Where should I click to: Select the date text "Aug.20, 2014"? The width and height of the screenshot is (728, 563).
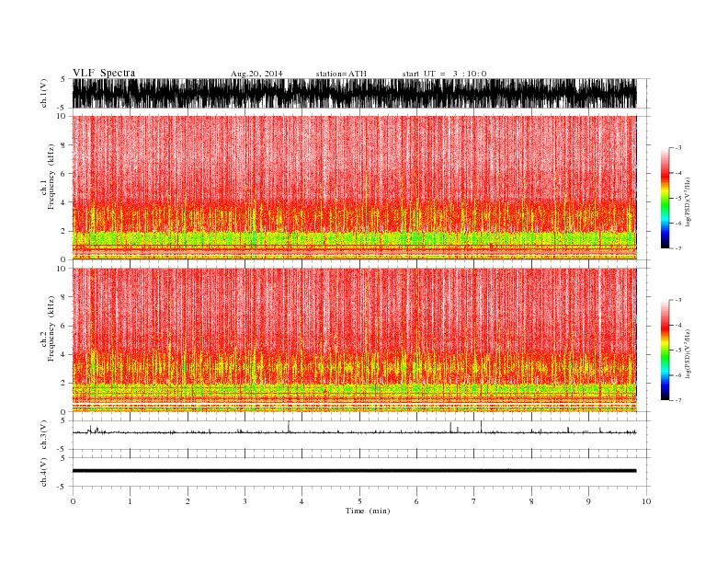pos(256,74)
